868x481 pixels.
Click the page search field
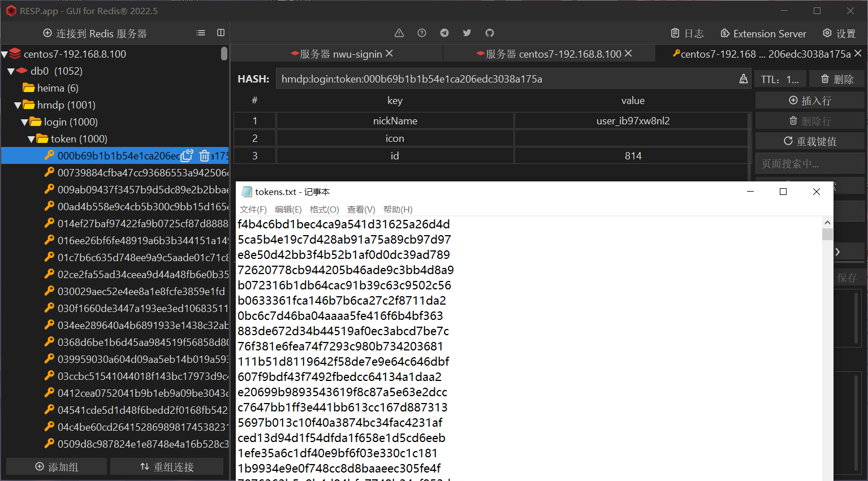[x=810, y=164]
